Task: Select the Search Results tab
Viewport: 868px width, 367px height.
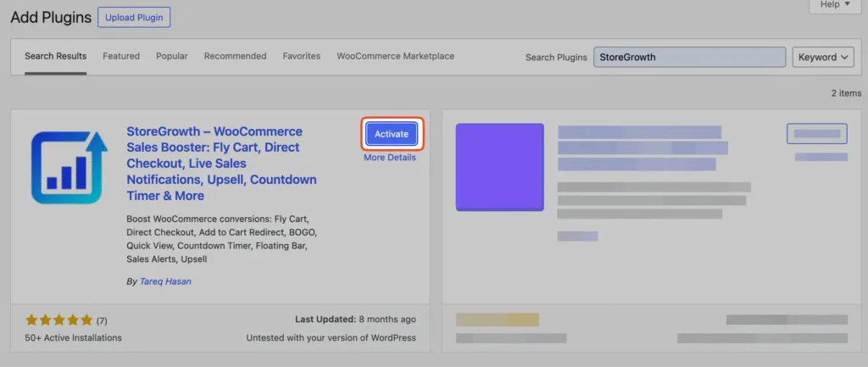Action: coord(55,56)
